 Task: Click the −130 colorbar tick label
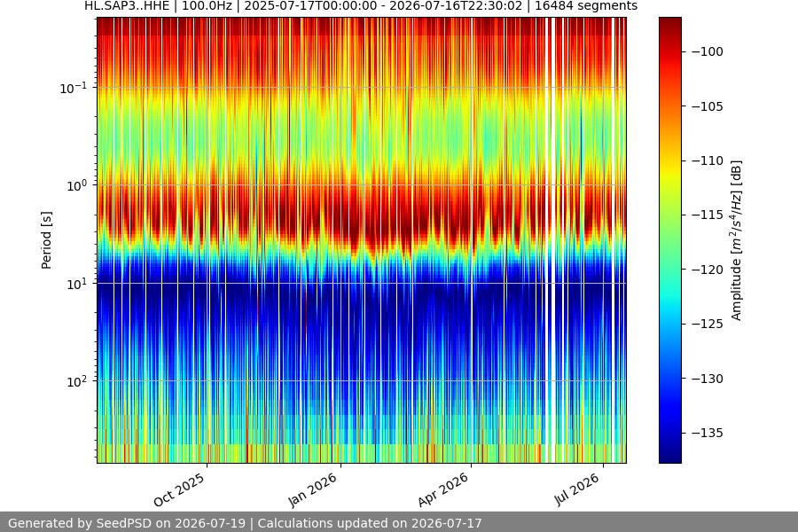[708, 379]
